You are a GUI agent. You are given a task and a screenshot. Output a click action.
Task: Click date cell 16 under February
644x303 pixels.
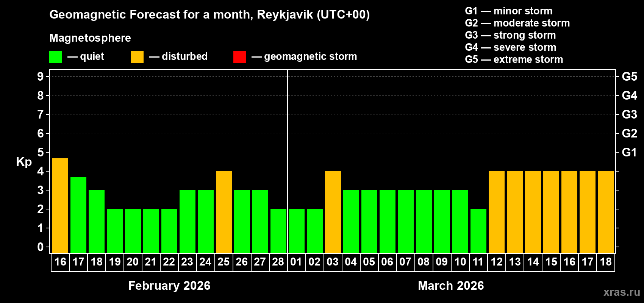[x=60, y=262]
